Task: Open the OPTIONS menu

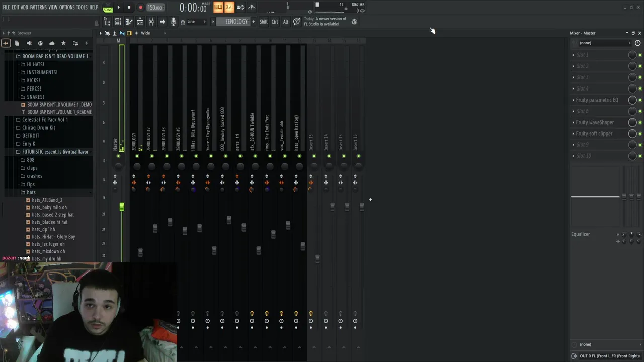Action: 67,7
